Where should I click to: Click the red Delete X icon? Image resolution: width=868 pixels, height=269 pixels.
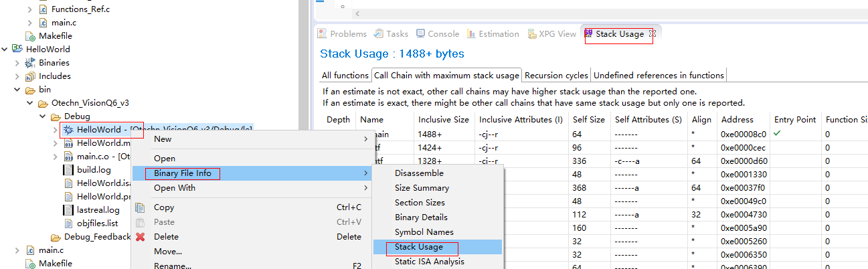tap(141, 236)
